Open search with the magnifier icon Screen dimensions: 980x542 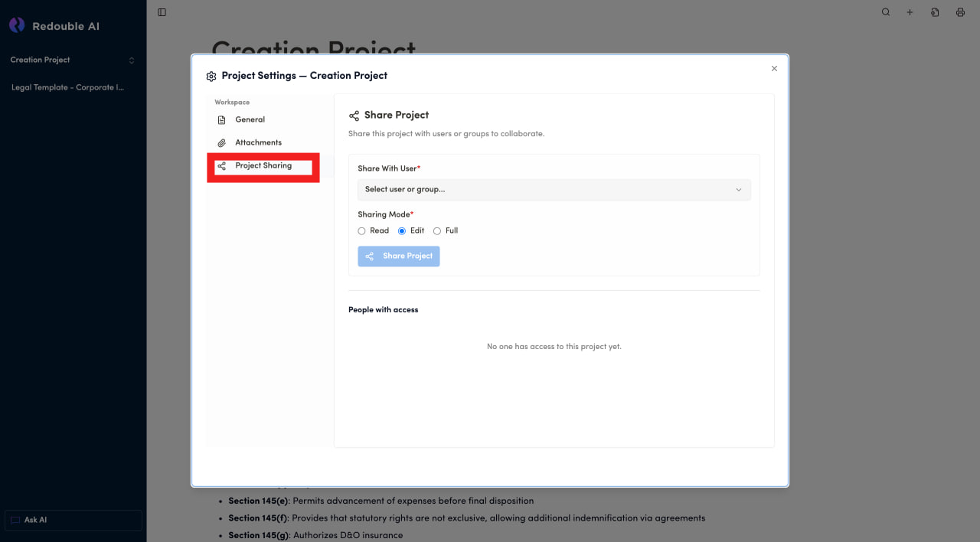[x=886, y=12]
